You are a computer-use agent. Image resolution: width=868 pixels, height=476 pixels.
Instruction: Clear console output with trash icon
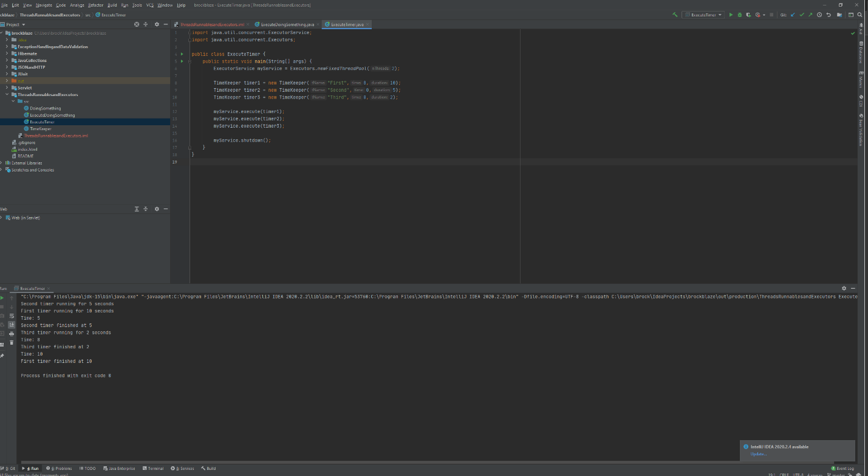click(12, 343)
